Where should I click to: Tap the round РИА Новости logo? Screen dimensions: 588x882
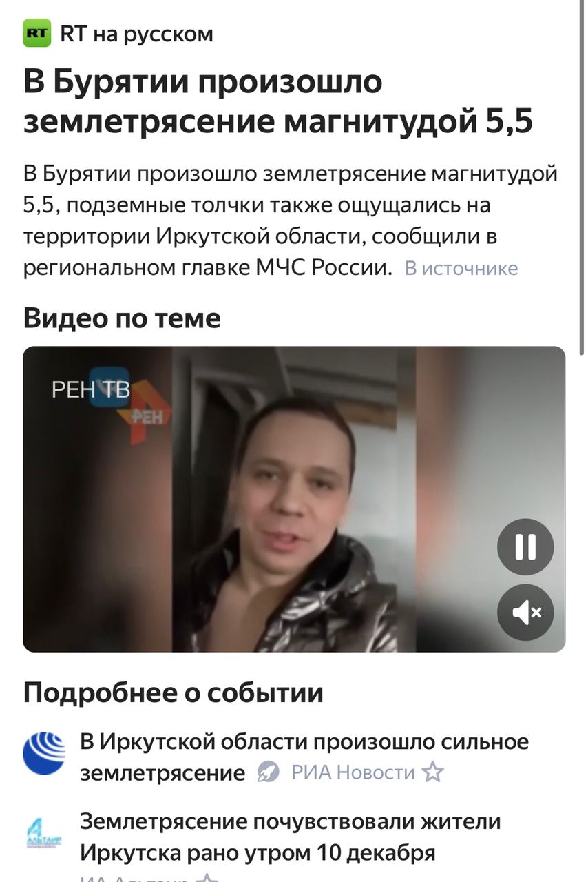click(44, 754)
